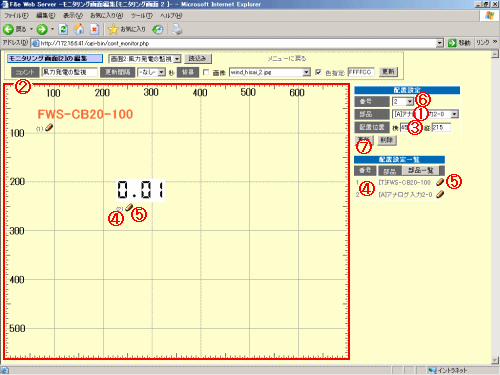Image resolution: width=500 pixels, height=375 pixels.
Task: Click the Windows flag logo at top right
Action: 489,15
